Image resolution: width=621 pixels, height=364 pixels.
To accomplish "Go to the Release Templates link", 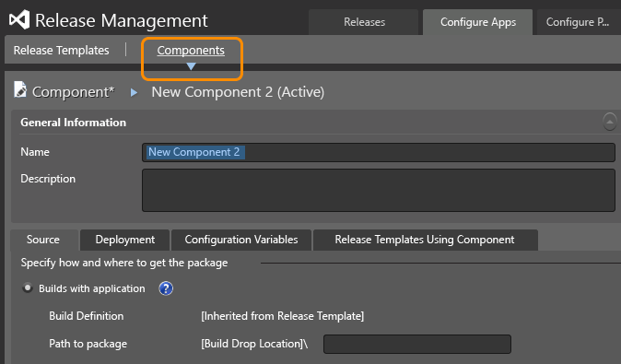I will 62,51.
